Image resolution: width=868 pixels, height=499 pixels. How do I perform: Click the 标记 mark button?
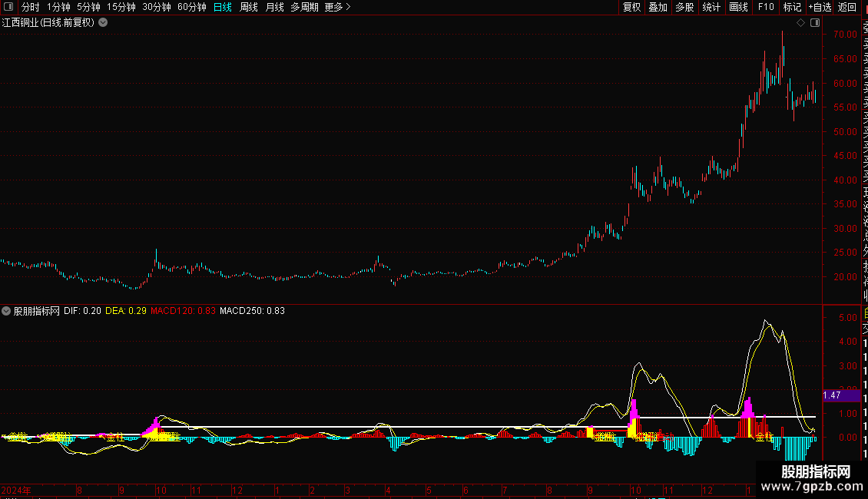(x=792, y=7)
